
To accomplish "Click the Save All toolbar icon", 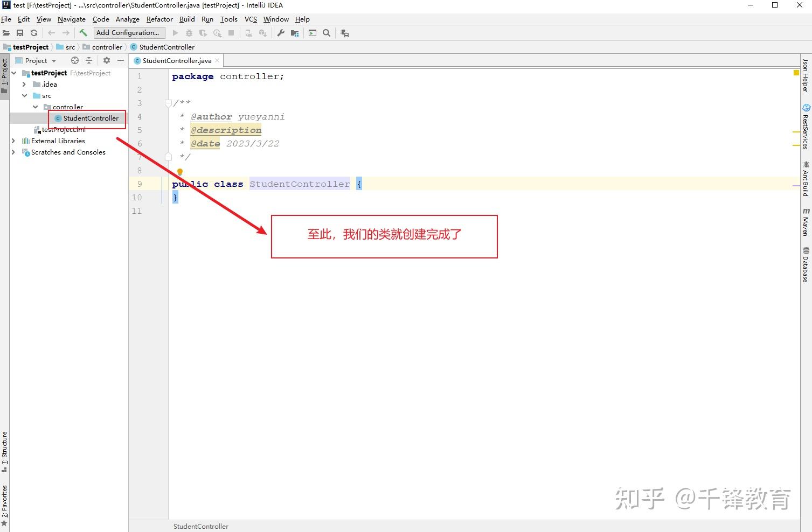I will (20, 33).
